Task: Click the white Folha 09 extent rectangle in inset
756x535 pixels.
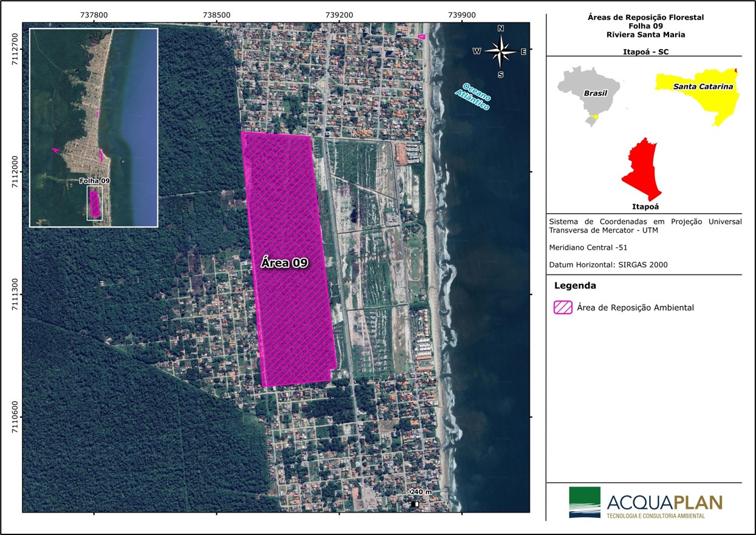Action: pos(94,203)
